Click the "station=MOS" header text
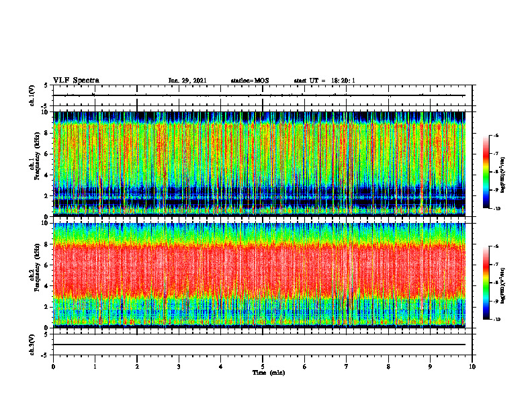Image resolution: width=532 pixels, height=411 pixels. pyautogui.click(x=250, y=81)
